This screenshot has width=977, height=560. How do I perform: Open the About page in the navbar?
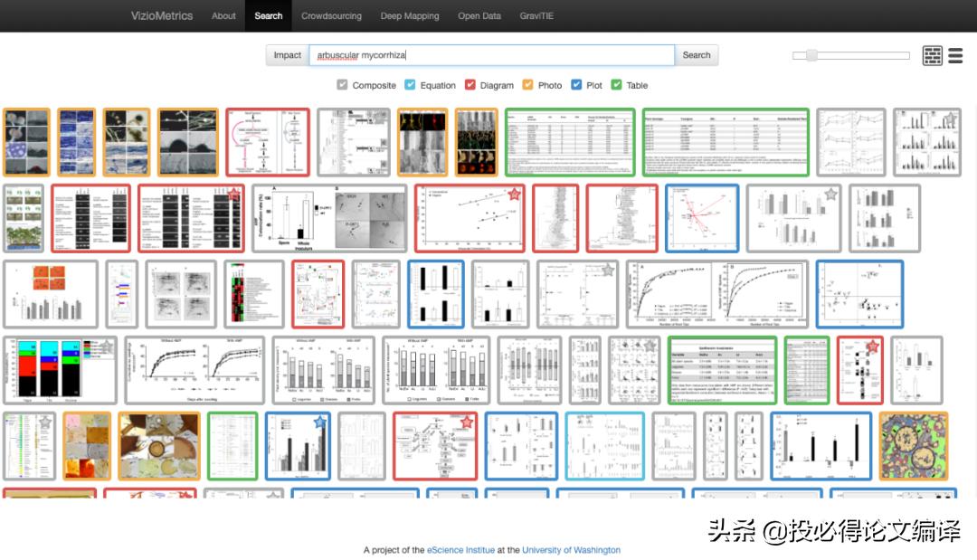pos(223,16)
